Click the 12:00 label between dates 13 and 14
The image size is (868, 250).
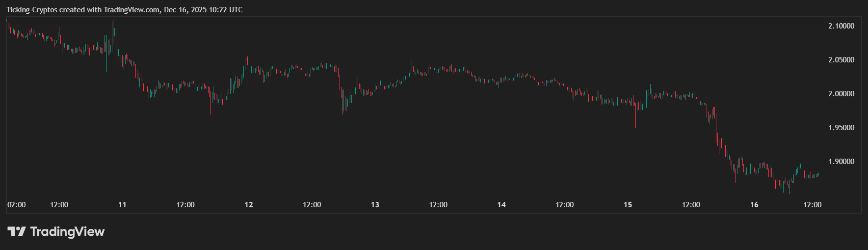[x=438, y=205]
